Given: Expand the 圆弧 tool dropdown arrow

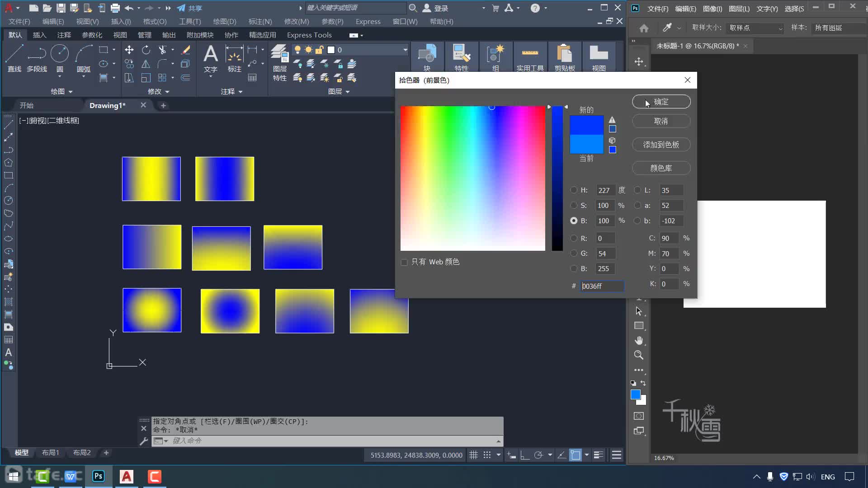Looking at the screenshot, I should click(x=84, y=77).
